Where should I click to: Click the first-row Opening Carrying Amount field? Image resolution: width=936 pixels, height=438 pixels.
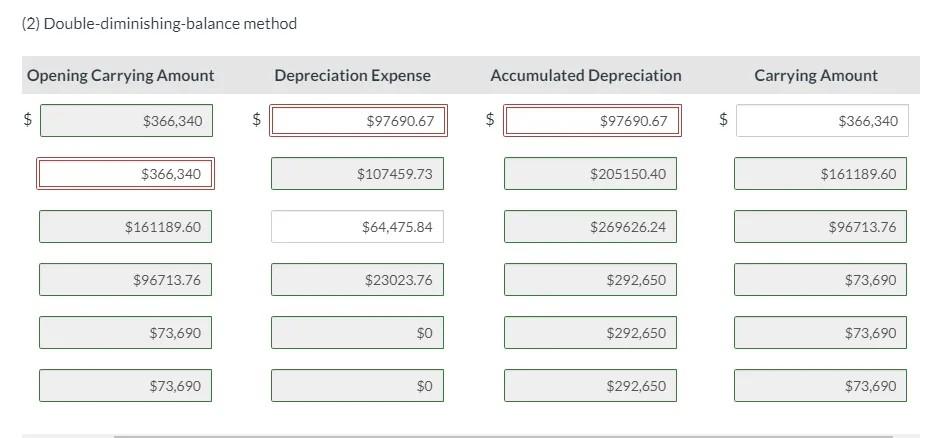point(125,121)
